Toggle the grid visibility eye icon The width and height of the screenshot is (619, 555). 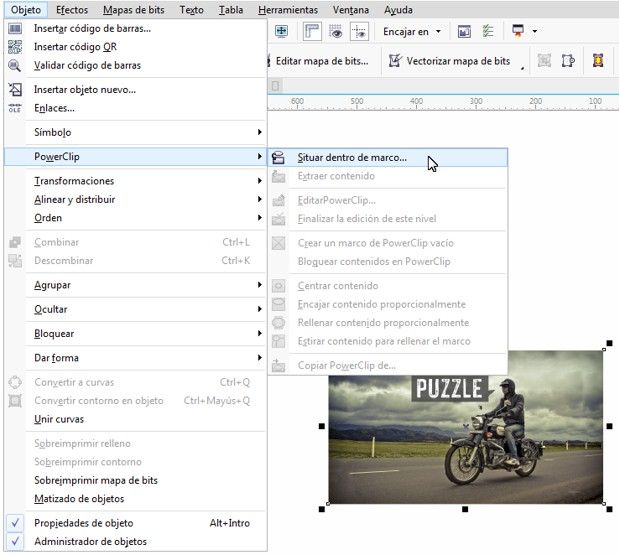click(x=336, y=31)
